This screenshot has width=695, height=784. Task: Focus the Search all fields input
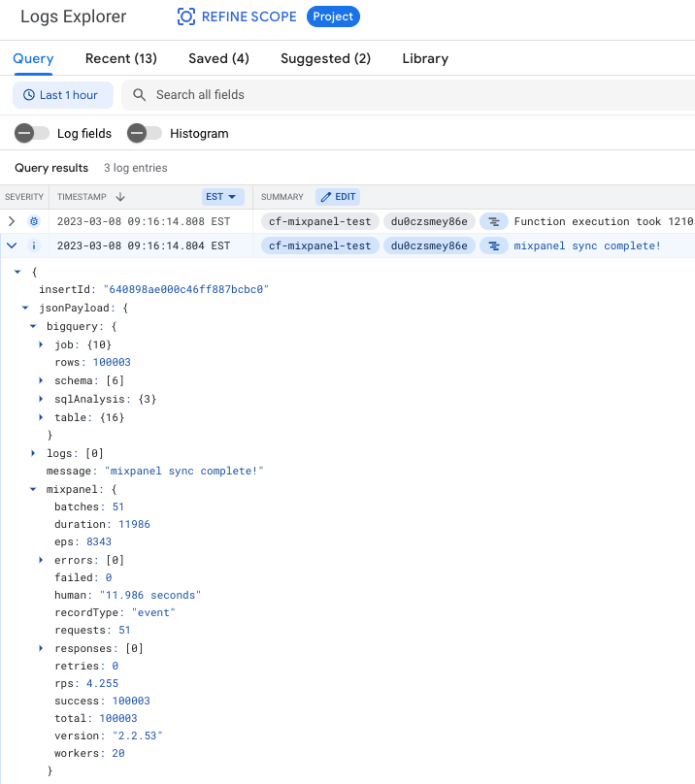(408, 95)
